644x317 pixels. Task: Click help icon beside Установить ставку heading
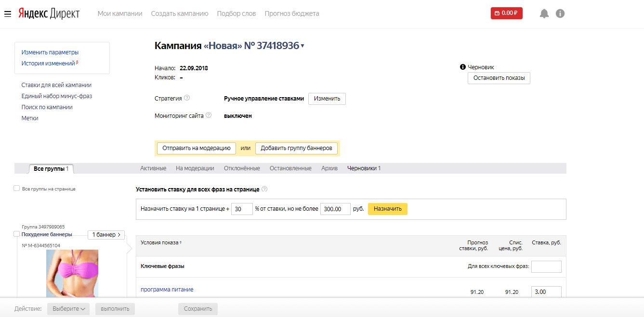tap(264, 190)
